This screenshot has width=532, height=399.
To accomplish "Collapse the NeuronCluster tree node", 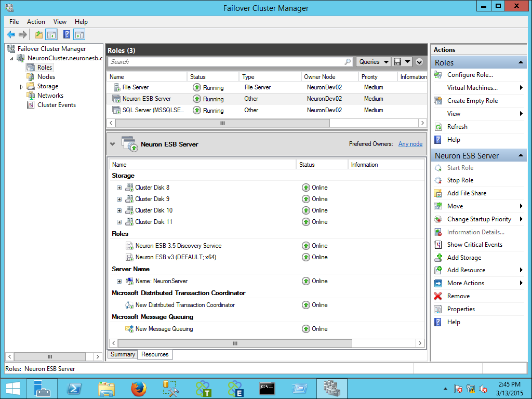I will [x=12, y=59].
